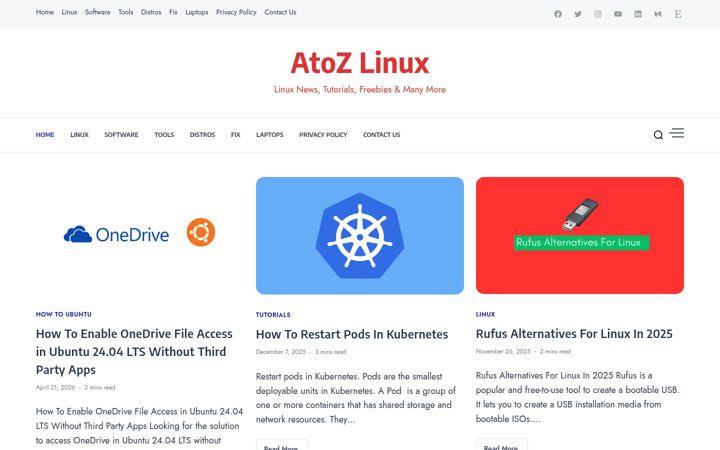Image resolution: width=720 pixels, height=450 pixels.
Task: Open the Kubernetes wheel article thumbnail
Action: (x=360, y=235)
